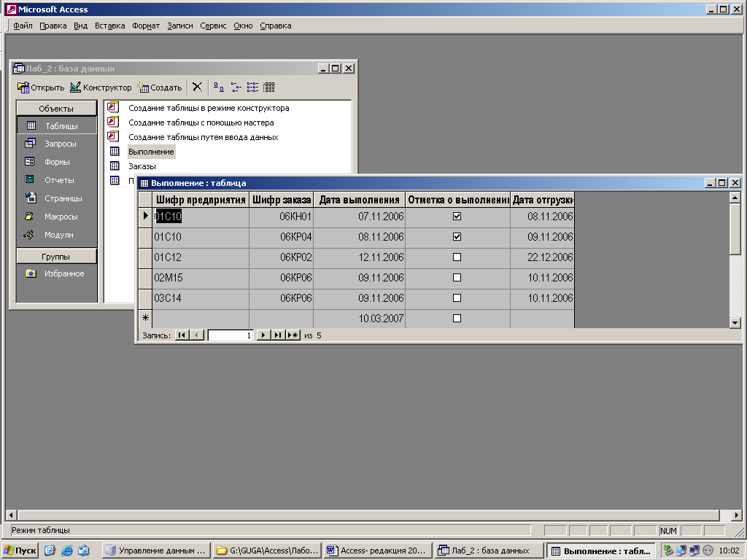Check completion box in new record row

(x=457, y=319)
